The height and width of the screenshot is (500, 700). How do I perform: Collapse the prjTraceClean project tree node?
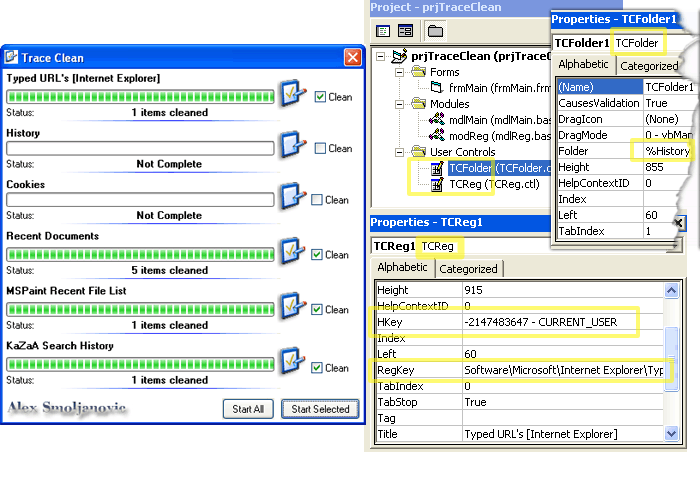click(381, 57)
